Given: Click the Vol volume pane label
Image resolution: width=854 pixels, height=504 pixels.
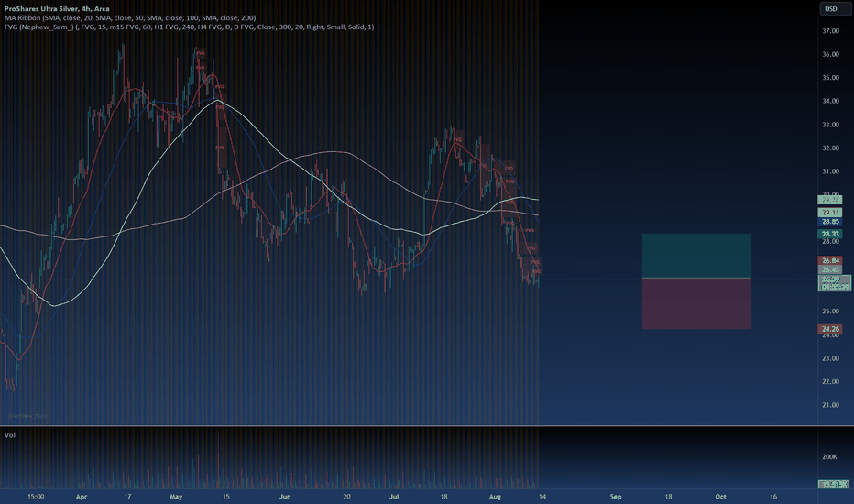Looking at the screenshot, I should 10,434.
